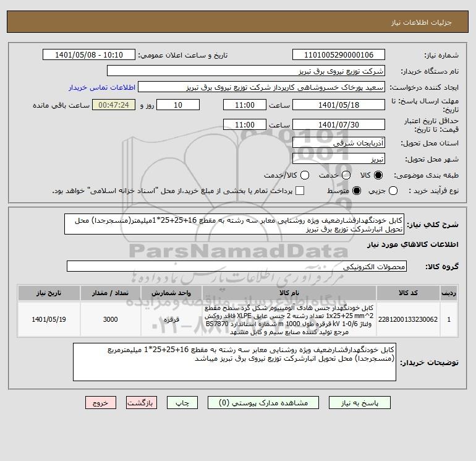476x461 pixels.
Task: Click the product name cell کابل خودنگهدار
Action: tap(289, 319)
